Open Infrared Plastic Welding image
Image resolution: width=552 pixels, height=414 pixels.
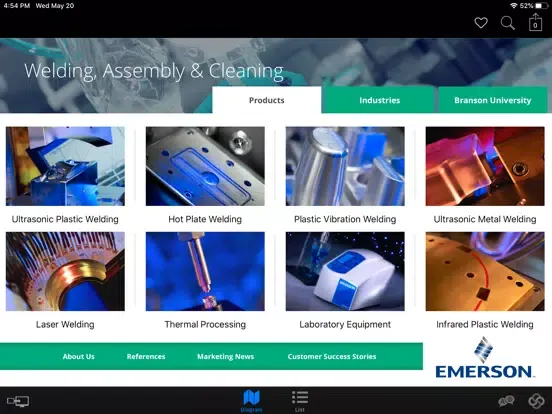point(485,271)
